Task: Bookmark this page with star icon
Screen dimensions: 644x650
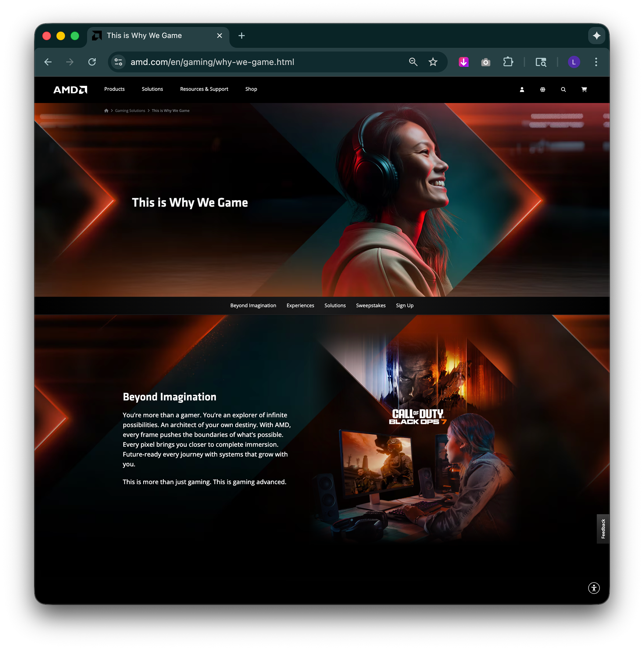Action: [433, 62]
